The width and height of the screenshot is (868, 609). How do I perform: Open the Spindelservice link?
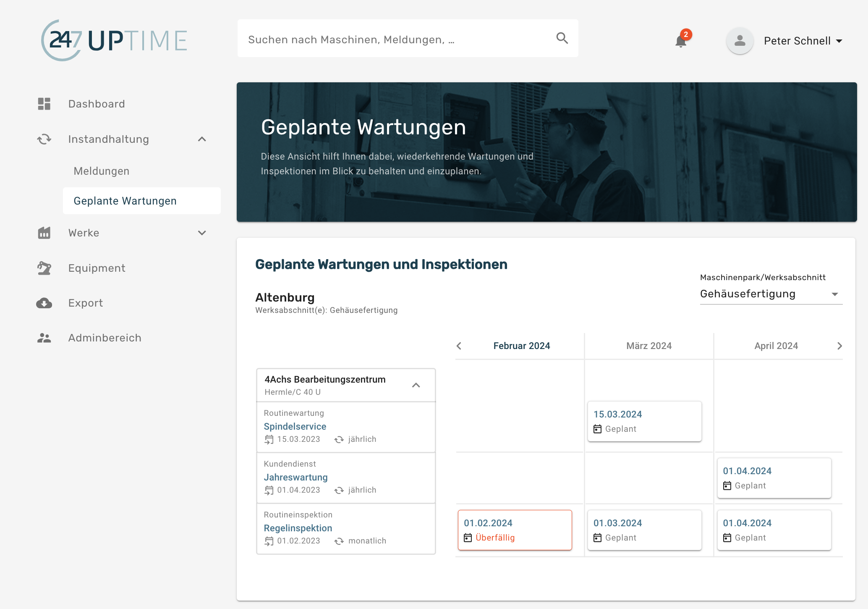coord(295,426)
